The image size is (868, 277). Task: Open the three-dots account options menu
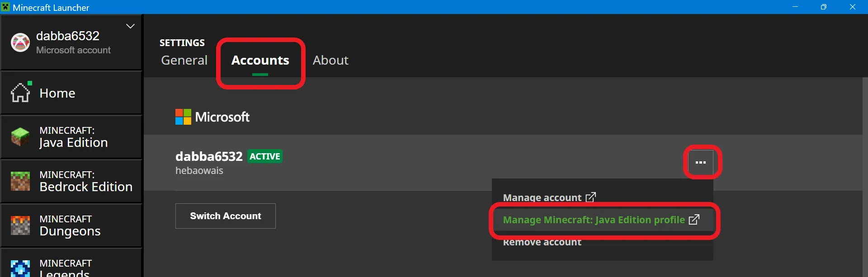tap(701, 162)
